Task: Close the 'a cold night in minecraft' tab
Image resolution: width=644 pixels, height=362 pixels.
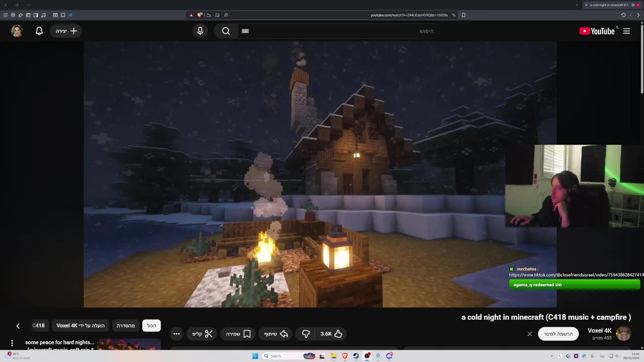Action: click(586, 5)
